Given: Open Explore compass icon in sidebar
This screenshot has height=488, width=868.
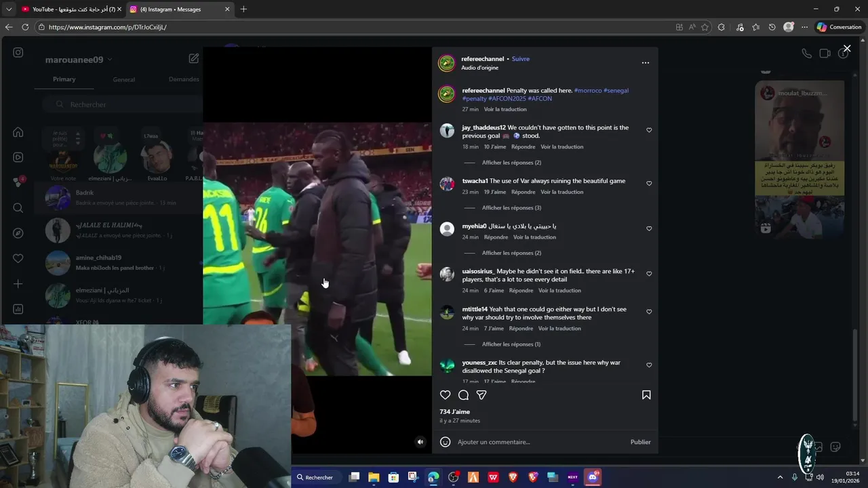Looking at the screenshot, I should coord(18,233).
